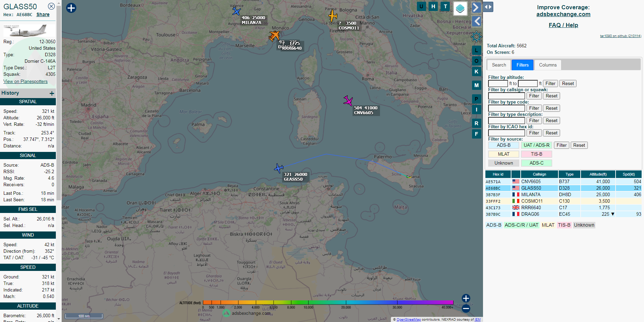Close the GLASS50 aircraft info panel
Screen dimensions: 644x322
click(51, 6)
